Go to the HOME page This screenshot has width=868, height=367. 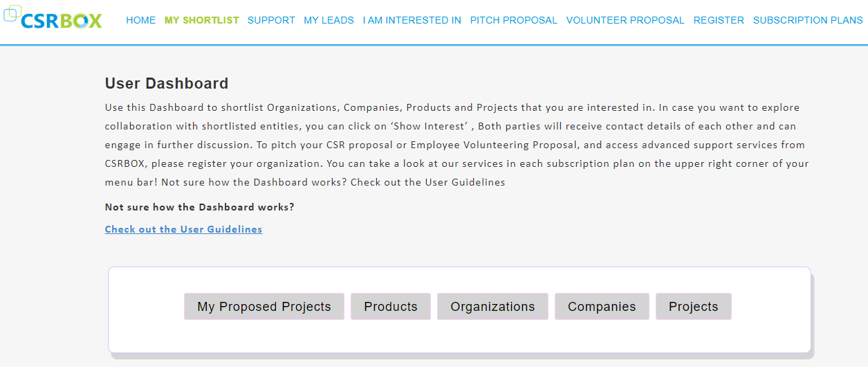pos(141,20)
